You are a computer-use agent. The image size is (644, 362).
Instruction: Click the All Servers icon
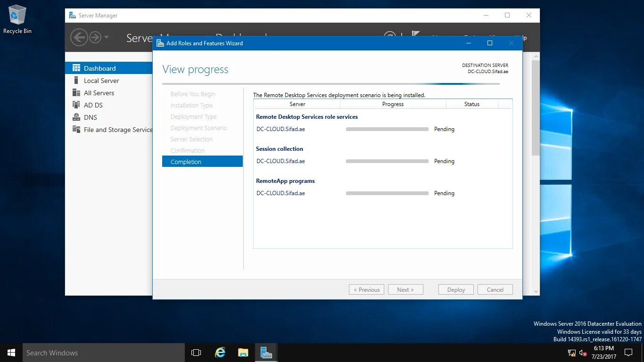pos(76,93)
